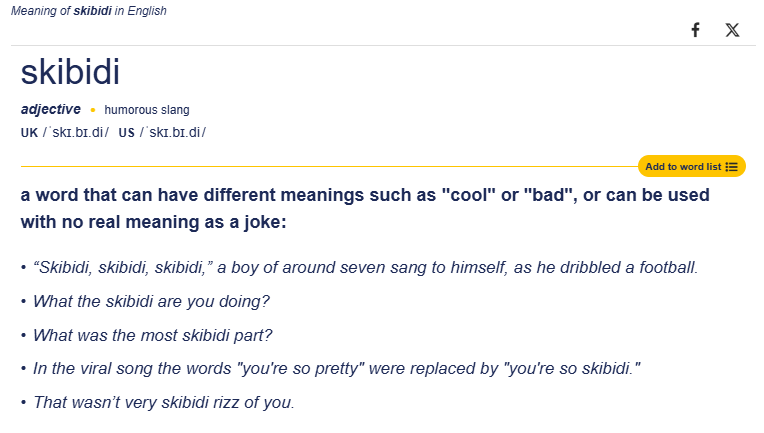Share this entry on Facebook
This screenshot has width=764, height=433.
pos(695,30)
